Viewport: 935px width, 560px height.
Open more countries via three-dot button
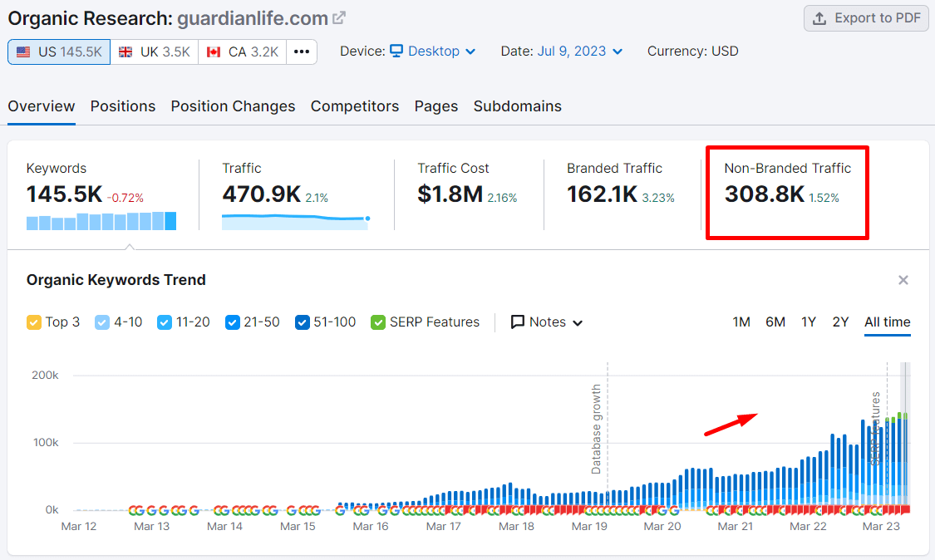click(x=302, y=52)
